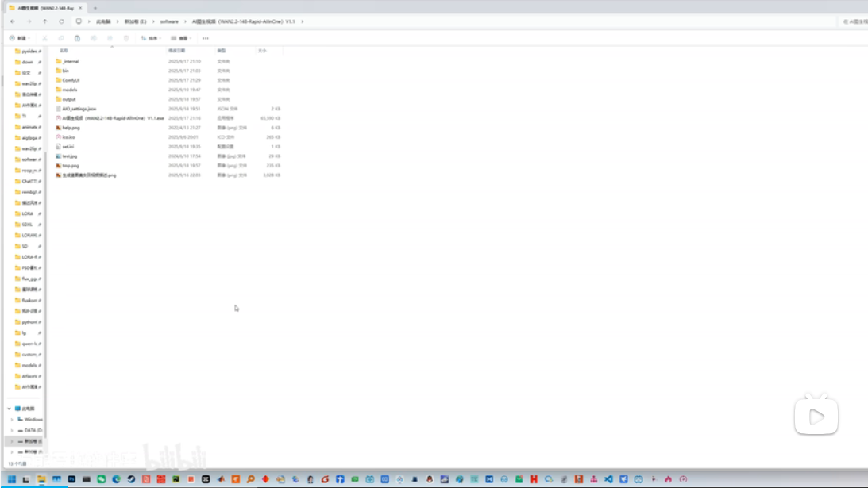This screenshot has width=868, height=488.
Task: Sort by 大小 column header
Action: (x=262, y=50)
